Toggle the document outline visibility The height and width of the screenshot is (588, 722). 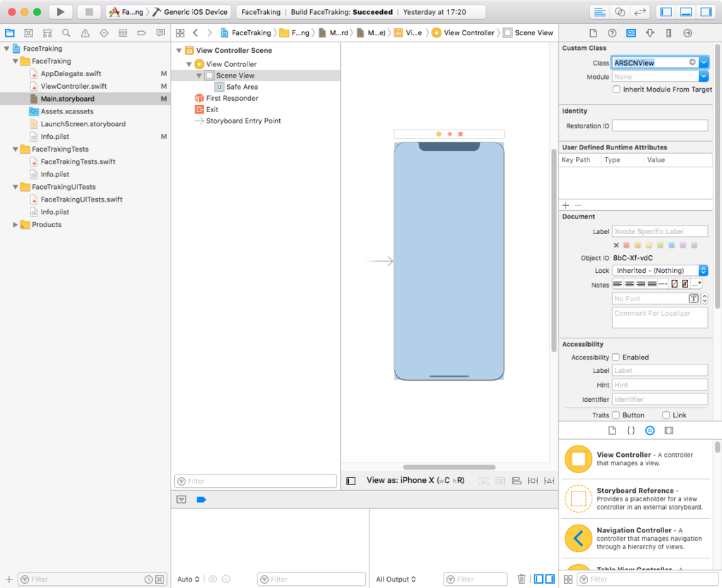(x=351, y=481)
